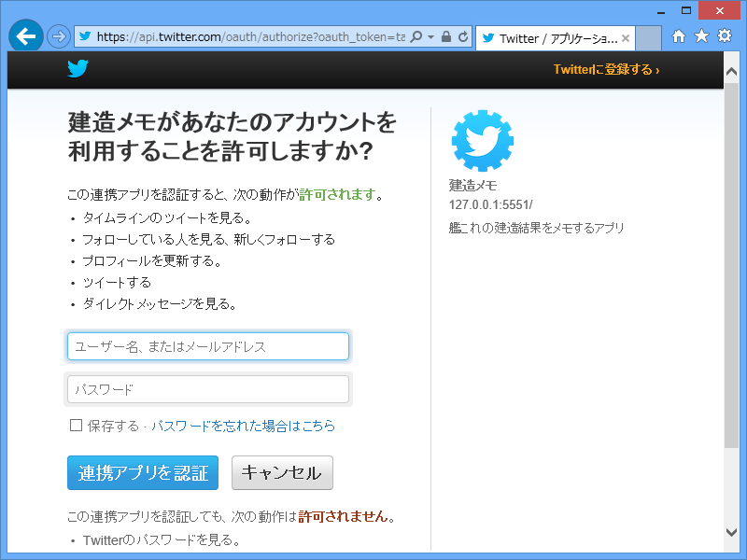Go back with the browser back arrow
Viewport: 747px width, 560px height.
coord(26,36)
